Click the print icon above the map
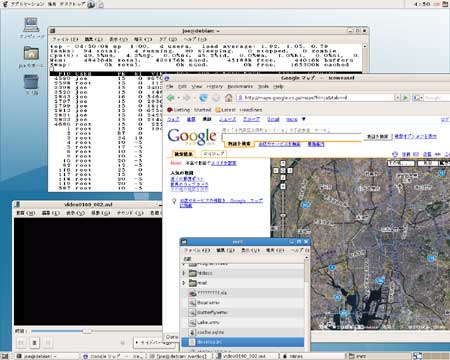The height and width of the screenshot is (360, 450). point(395,154)
